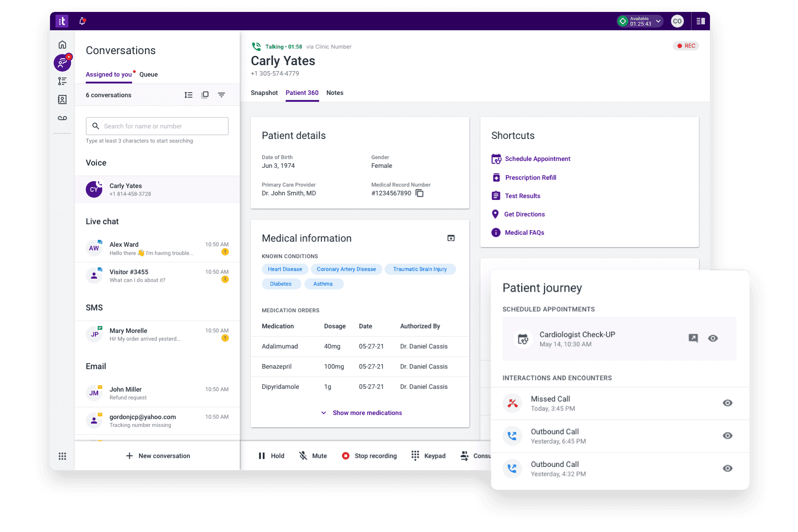Click Schedule Appointment shortcut
The image size is (798, 532).
tap(537, 159)
